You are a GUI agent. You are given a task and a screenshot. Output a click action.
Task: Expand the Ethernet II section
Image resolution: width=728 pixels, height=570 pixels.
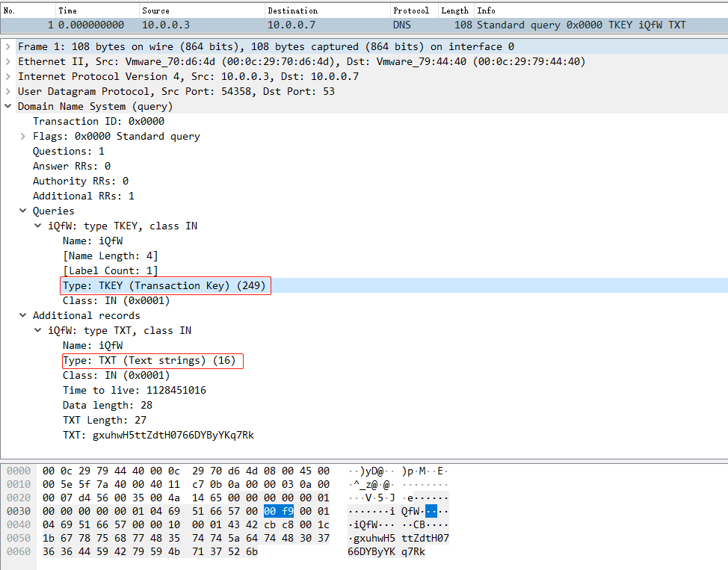(7, 61)
